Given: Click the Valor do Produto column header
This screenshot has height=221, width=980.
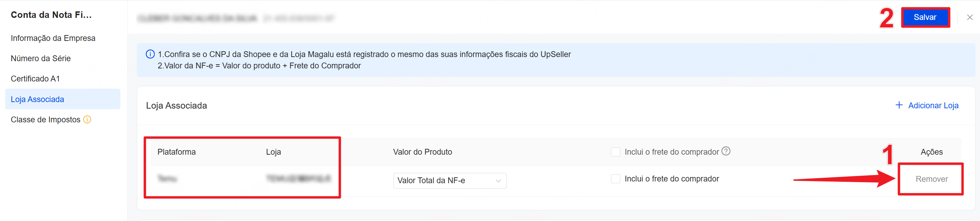Looking at the screenshot, I should click(422, 152).
